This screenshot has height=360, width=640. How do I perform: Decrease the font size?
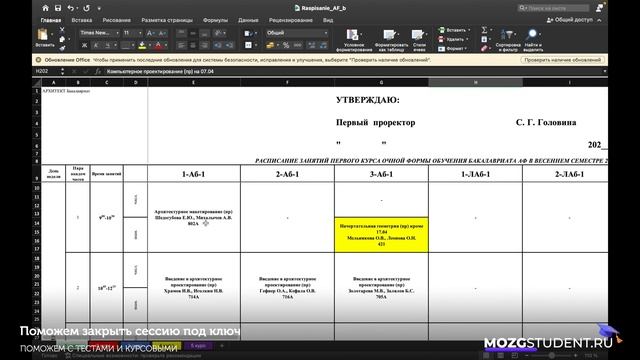(x=162, y=33)
